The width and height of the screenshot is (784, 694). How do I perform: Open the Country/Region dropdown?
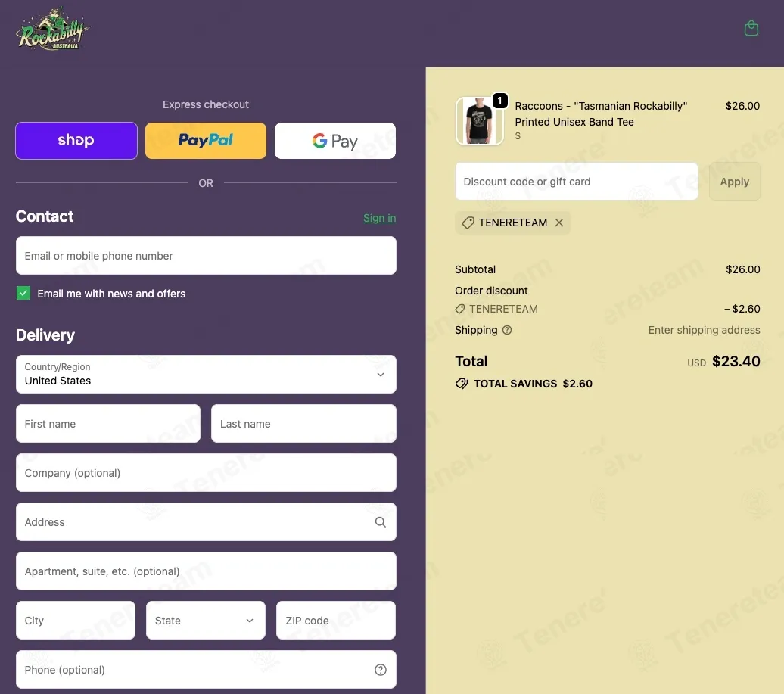(x=206, y=374)
